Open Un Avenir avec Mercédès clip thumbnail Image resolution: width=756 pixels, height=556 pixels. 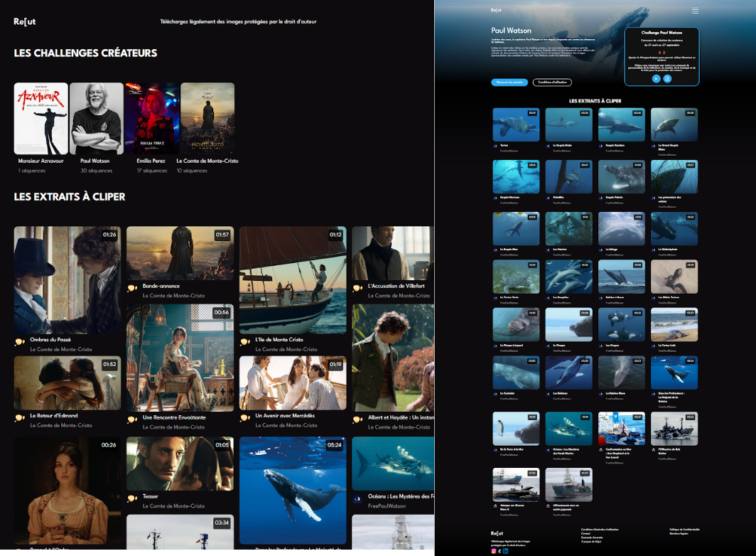pos(293,383)
